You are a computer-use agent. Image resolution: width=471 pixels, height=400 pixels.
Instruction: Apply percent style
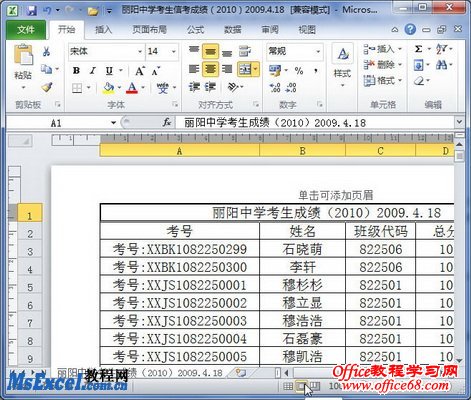pyautogui.click(x=299, y=71)
